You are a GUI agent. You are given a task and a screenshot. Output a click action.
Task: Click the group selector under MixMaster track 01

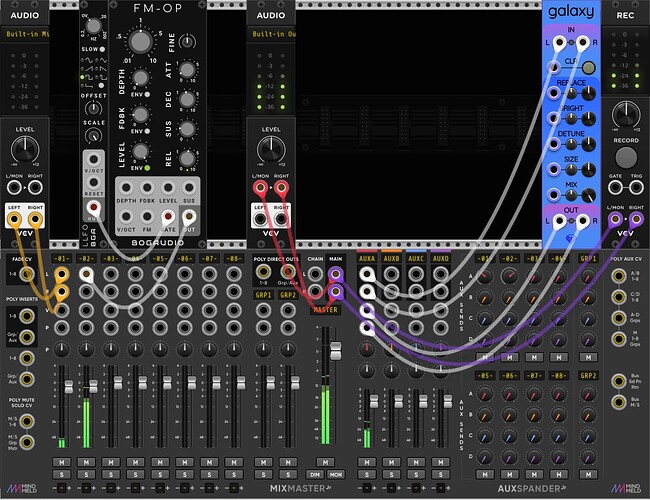pyautogui.click(x=61, y=488)
